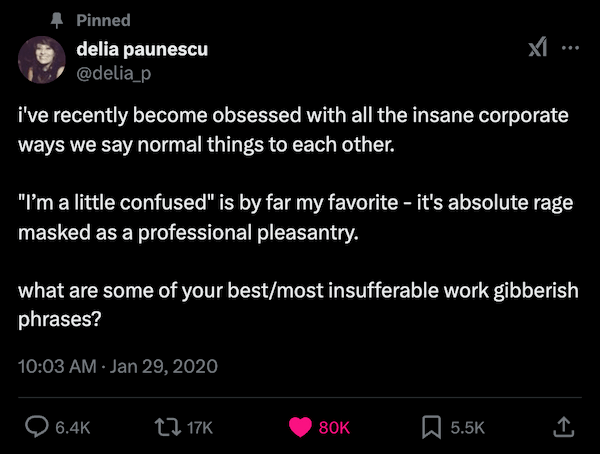The height and width of the screenshot is (454, 600).
Task: Toggle the bookmark icon on the tweet
Action: click(x=431, y=427)
